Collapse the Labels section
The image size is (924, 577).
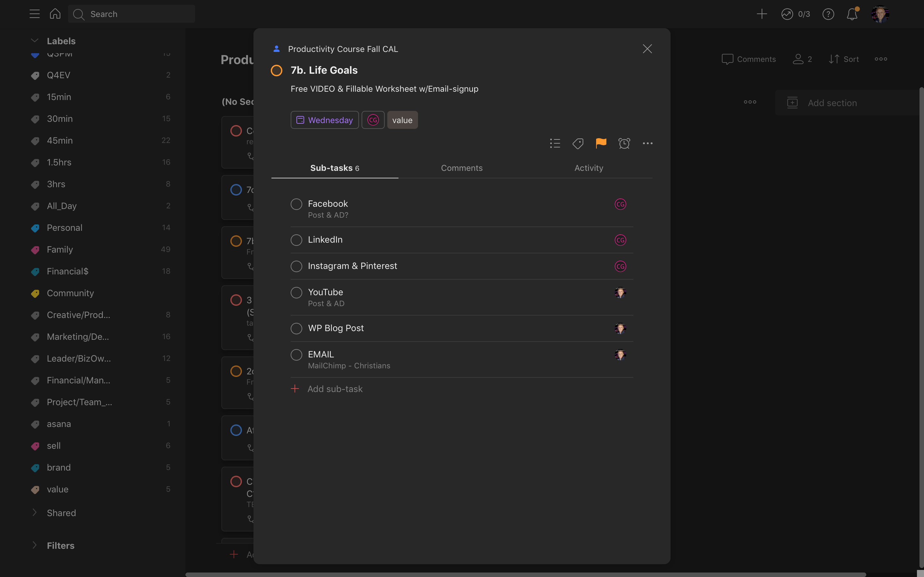point(35,41)
